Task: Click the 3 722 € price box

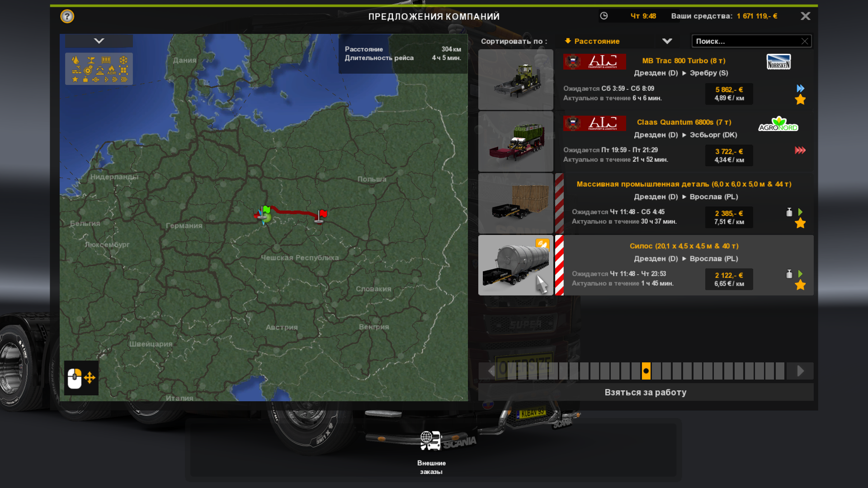Action: [x=729, y=155]
